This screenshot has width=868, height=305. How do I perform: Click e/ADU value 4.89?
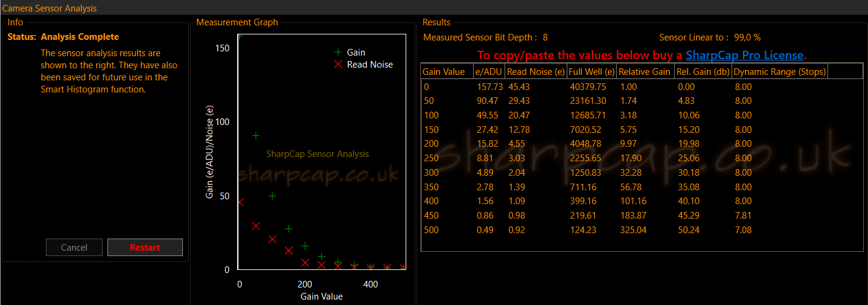(x=485, y=173)
